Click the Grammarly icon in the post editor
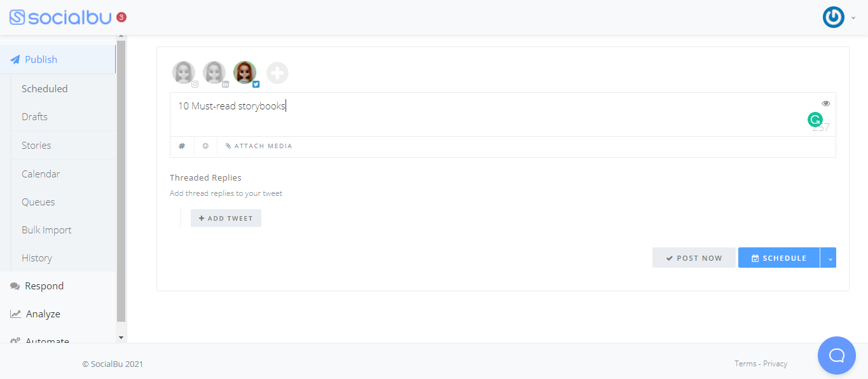The image size is (868, 379). click(815, 119)
